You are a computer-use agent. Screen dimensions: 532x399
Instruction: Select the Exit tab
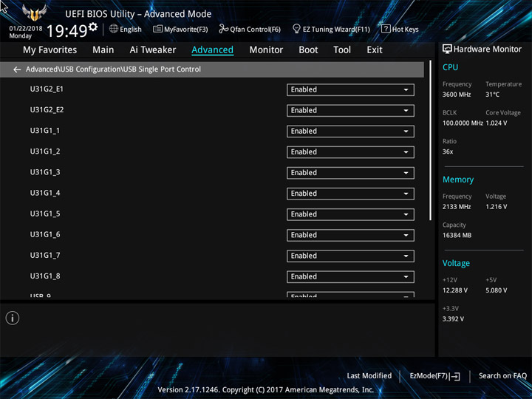click(375, 50)
